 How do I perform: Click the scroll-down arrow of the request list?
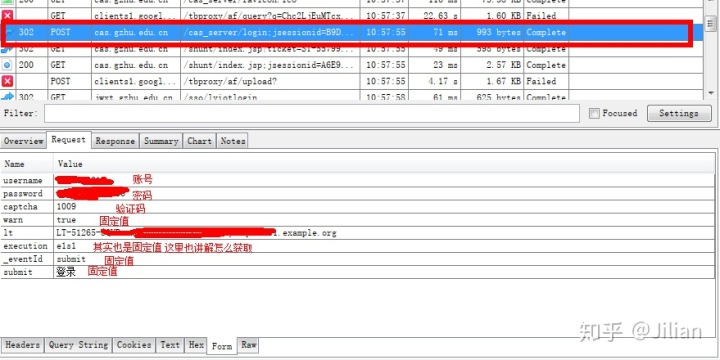pyautogui.click(x=711, y=93)
